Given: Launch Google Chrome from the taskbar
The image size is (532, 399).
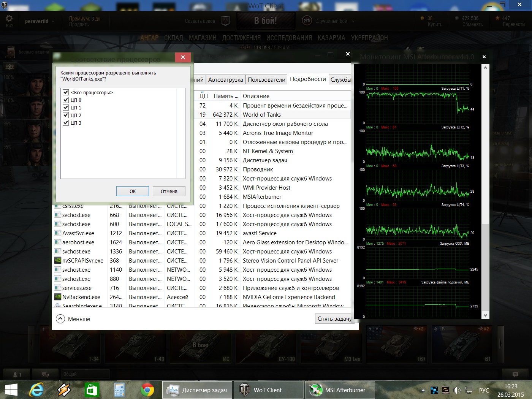Looking at the screenshot, I should click(147, 390).
